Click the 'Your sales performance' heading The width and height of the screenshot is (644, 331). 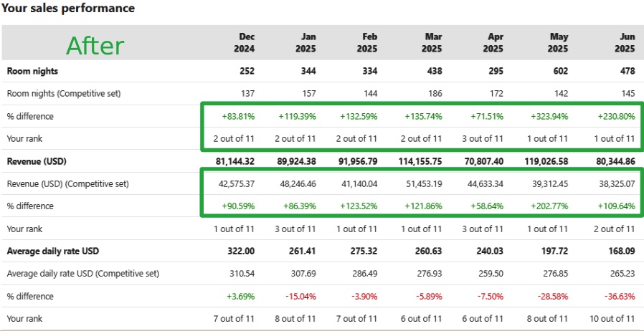pos(67,9)
